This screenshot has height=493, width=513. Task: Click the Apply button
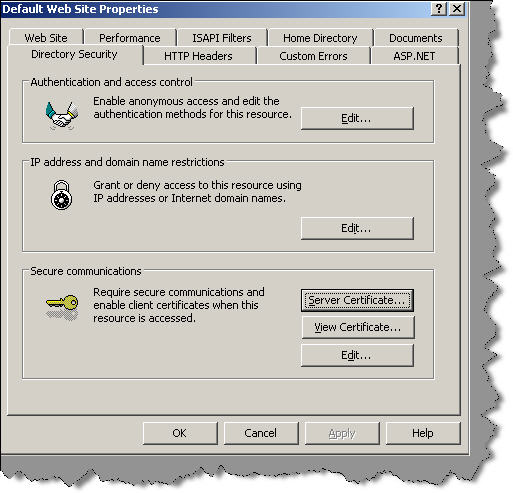[x=342, y=433]
